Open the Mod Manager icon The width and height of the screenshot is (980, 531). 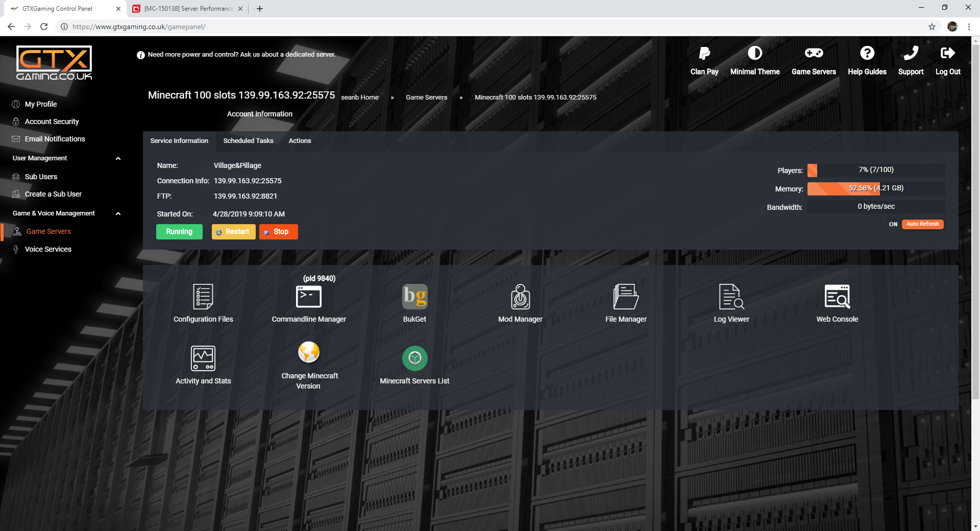pos(520,297)
